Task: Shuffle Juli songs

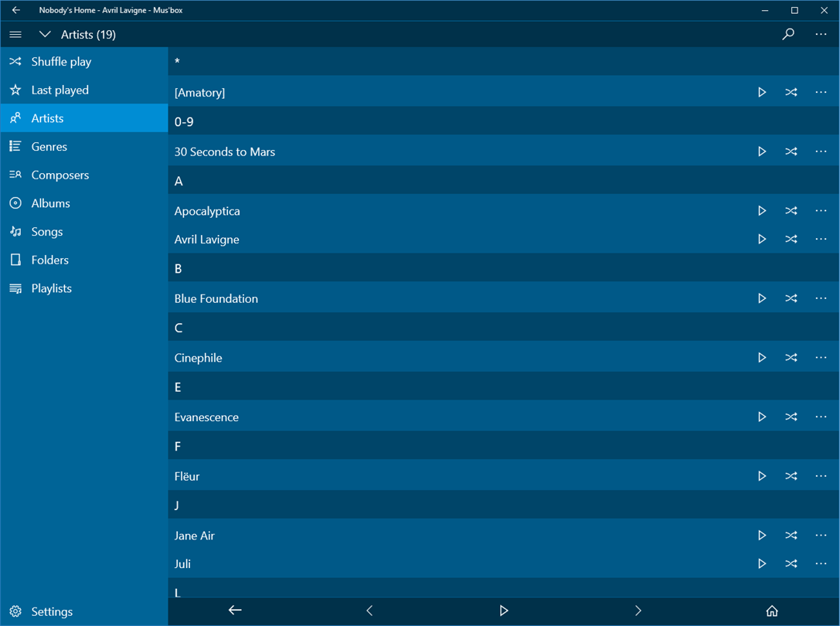Action: (791, 564)
